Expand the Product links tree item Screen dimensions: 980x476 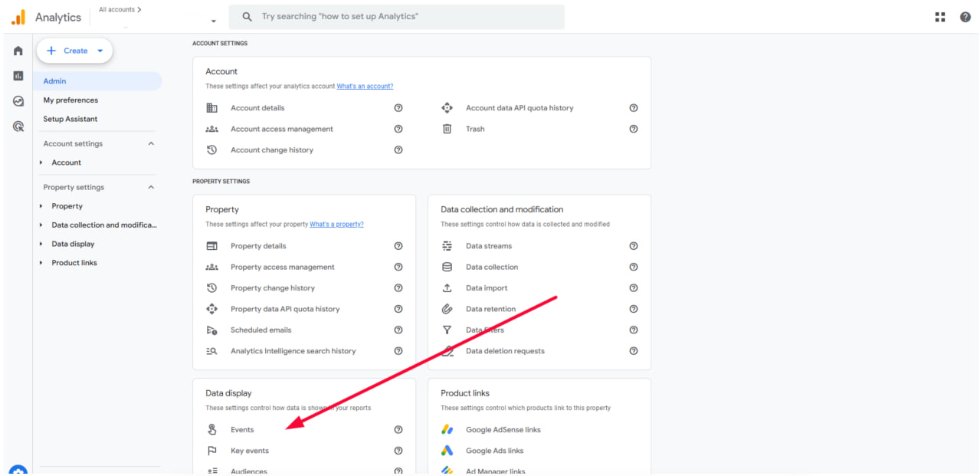click(41, 263)
